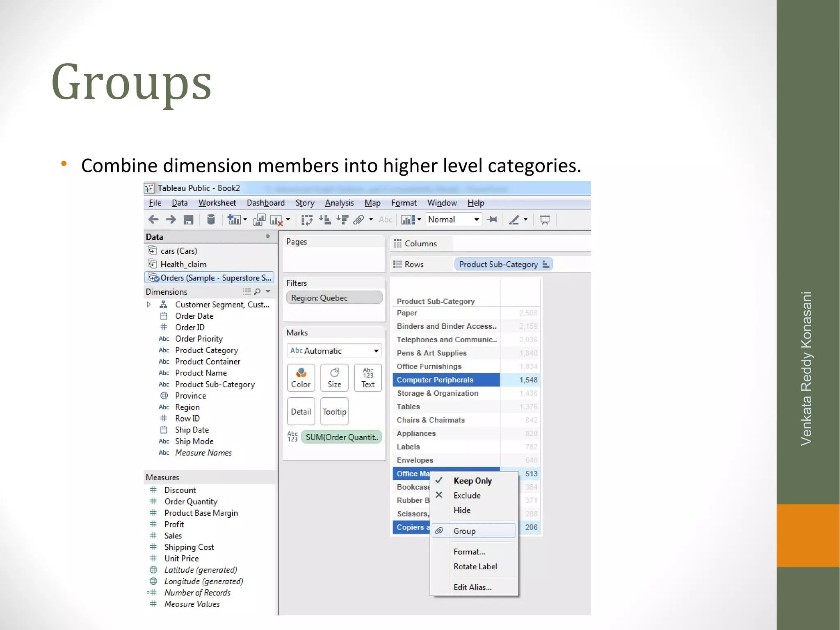
Task: Choose Edit Alias in context menu
Action: 474,587
